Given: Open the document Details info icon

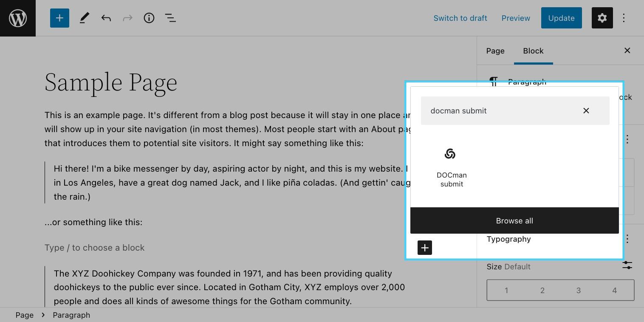Looking at the screenshot, I should 149,18.
